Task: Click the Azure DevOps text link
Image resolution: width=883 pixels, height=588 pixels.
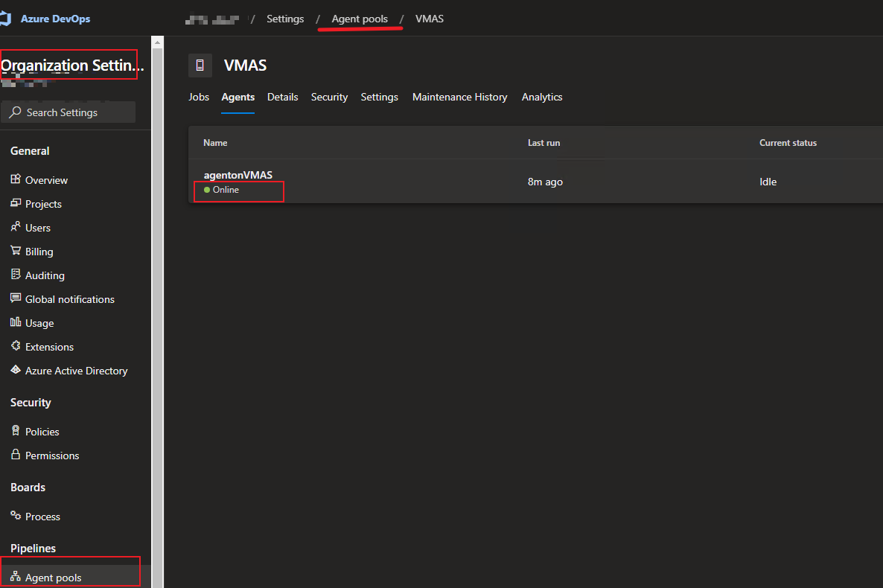Action: coord(55,19)
